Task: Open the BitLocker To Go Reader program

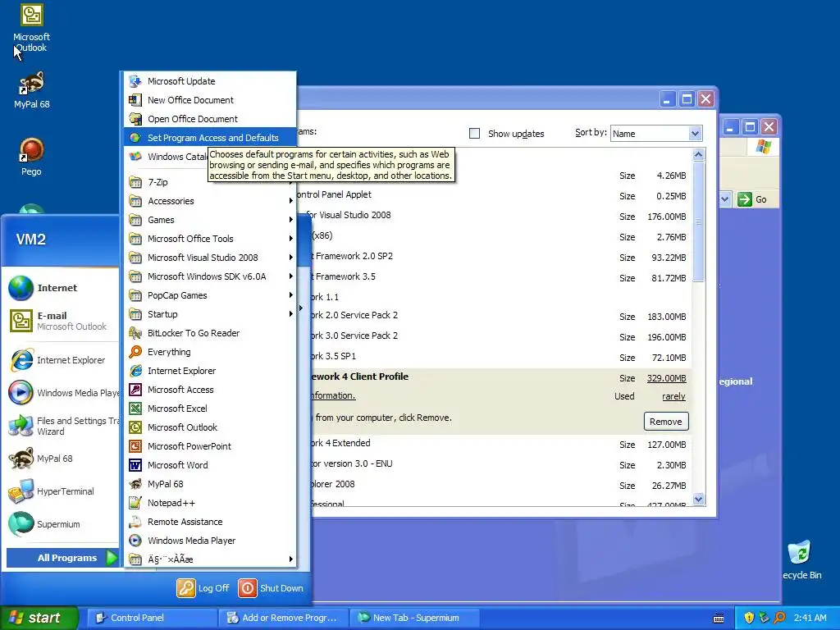Action: coord(209,333)
